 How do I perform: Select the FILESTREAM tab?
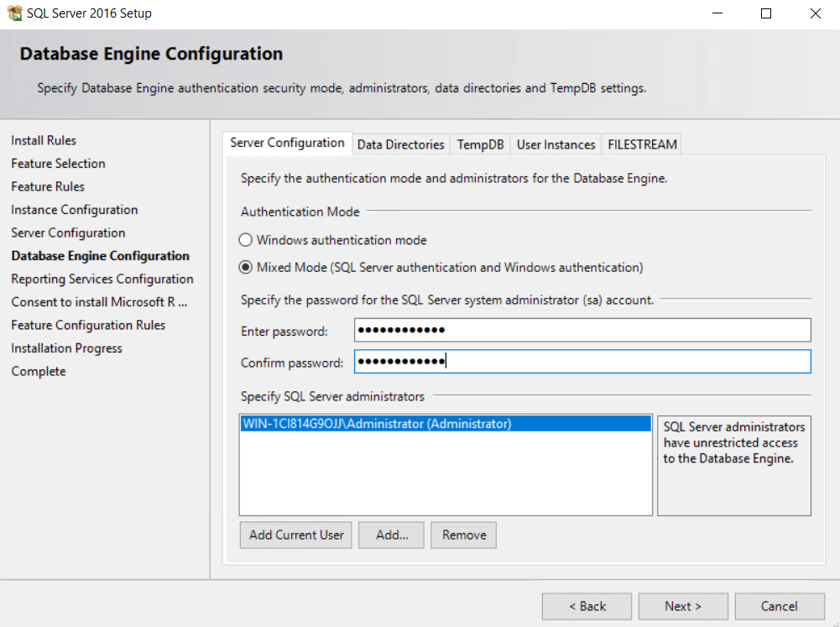pyautogui.click(x=641, y=144)
